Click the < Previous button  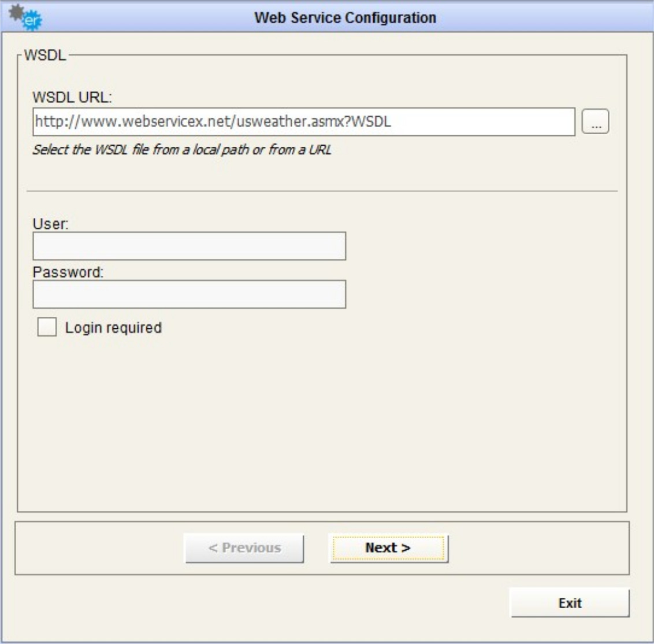coord(244,548)
